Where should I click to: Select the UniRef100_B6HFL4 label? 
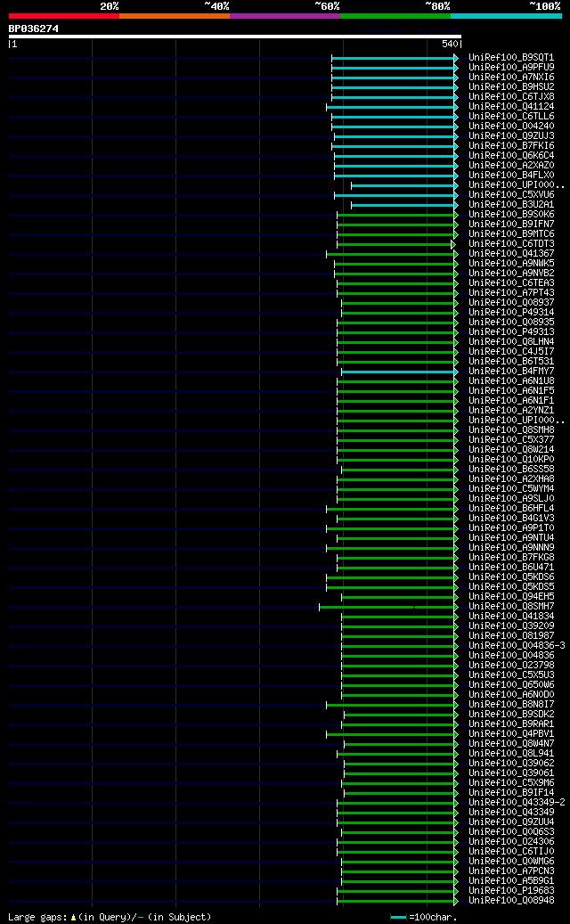click(511, 509)
